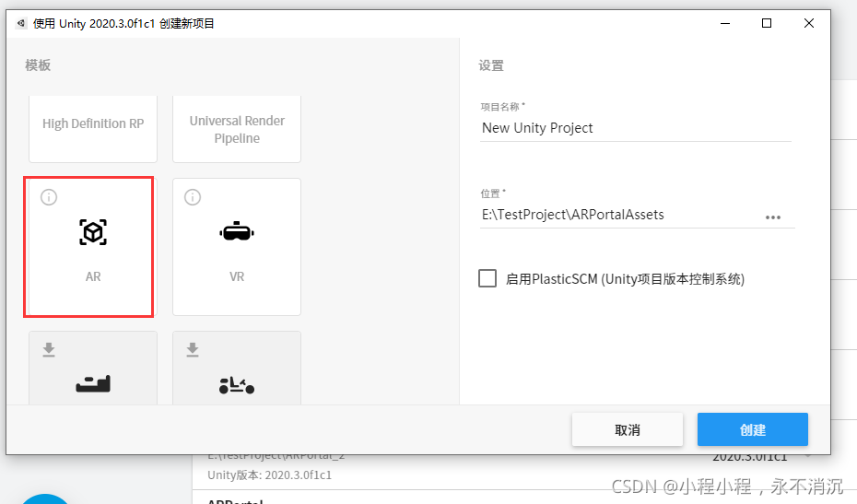857x504 pixels.
Task: Select the AR template card
Action: pyautogui.click(x=93, y=247)
